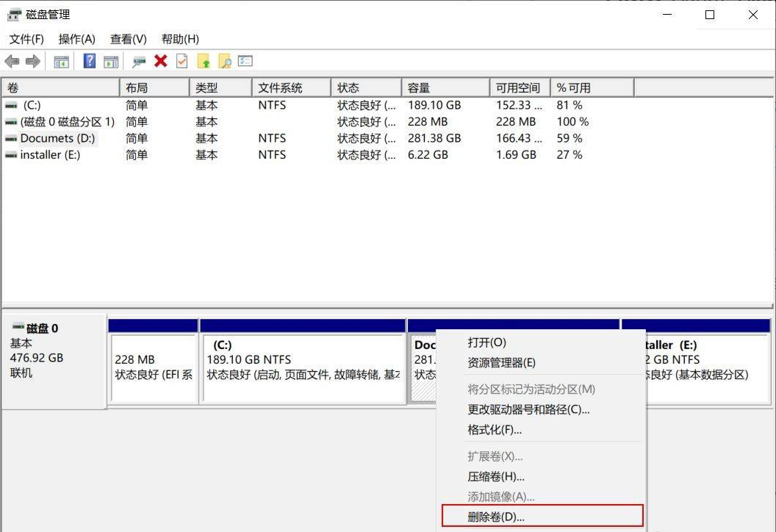This screenshot has width=776, height=532.
Task: Open the 文件(F) menu
Action: coord(26,39)
